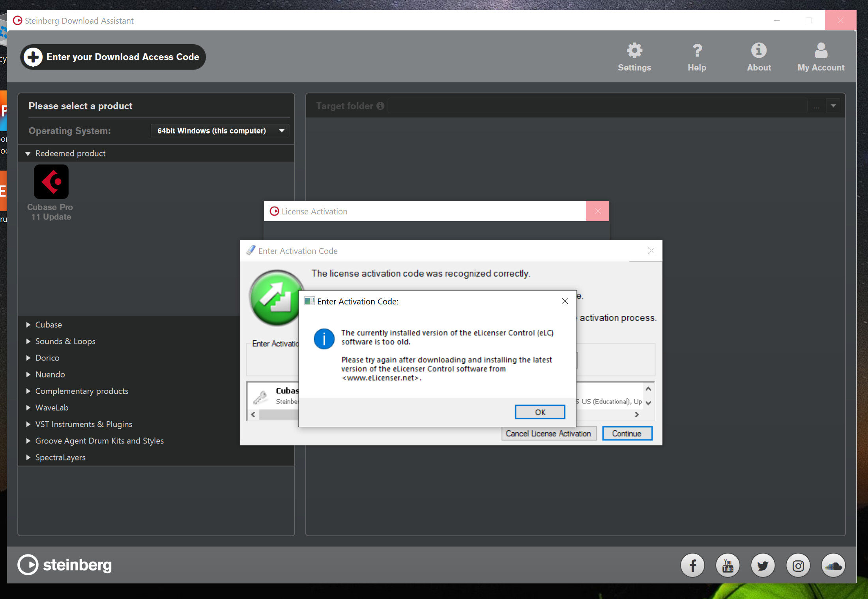Click scroll right arrow in license list
Viewport: 868px width, 599px height.
tap(636, 415)
